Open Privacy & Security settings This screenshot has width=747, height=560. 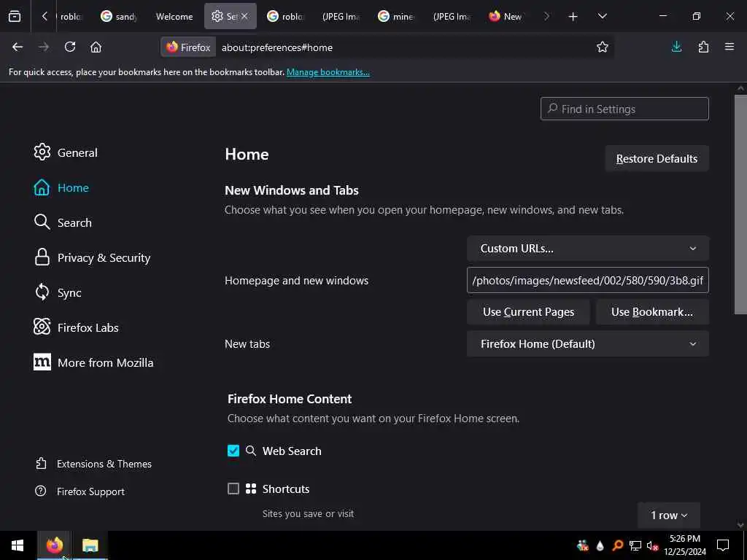[x=92, y=257]
